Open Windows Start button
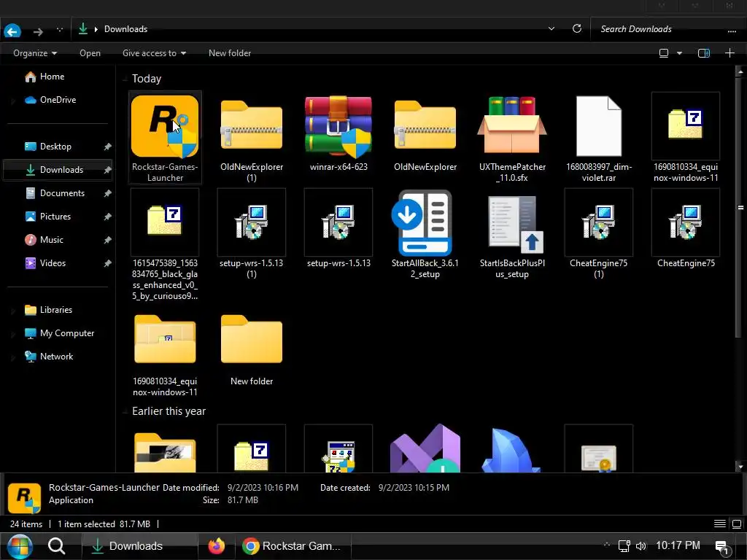 pyautogui.click(x=20, y=546)
